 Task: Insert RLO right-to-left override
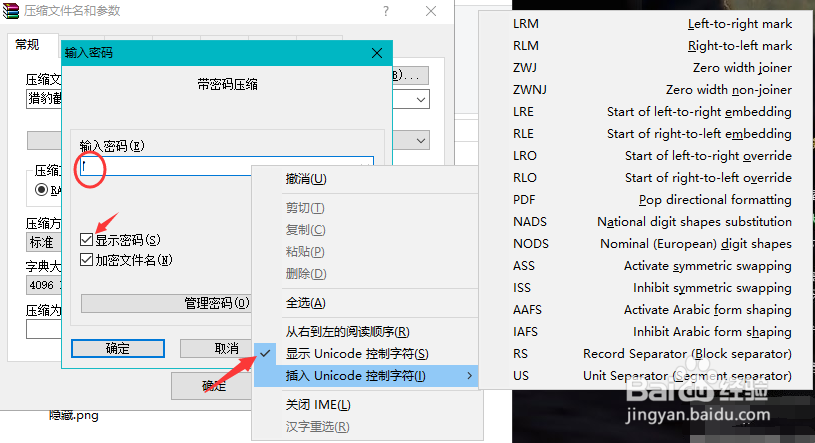647,178
